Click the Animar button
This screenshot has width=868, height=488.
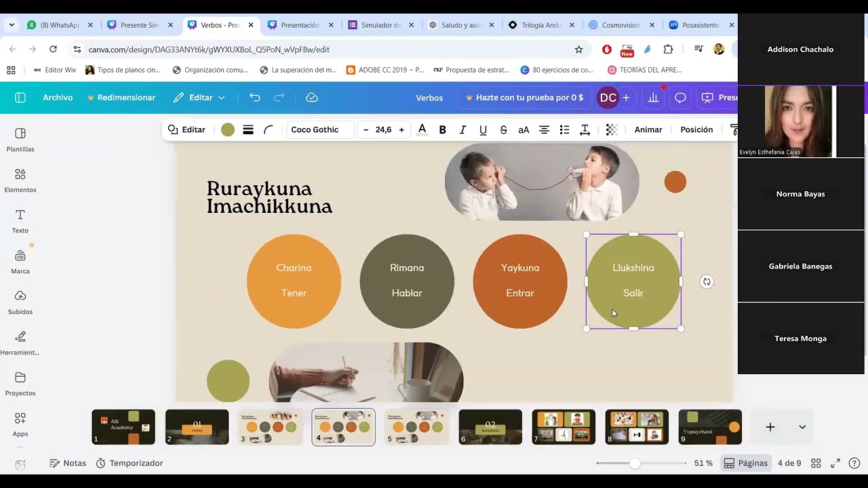648,129
